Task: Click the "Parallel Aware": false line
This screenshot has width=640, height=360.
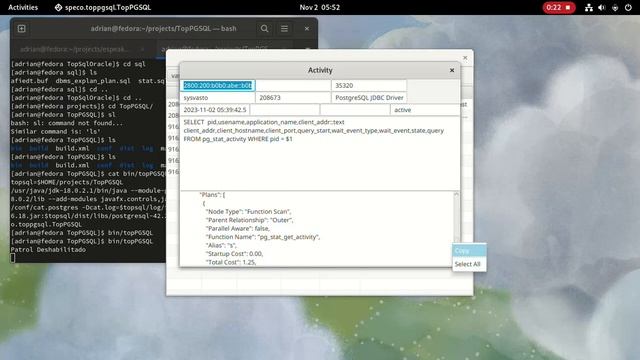Action: click(238, 228)
